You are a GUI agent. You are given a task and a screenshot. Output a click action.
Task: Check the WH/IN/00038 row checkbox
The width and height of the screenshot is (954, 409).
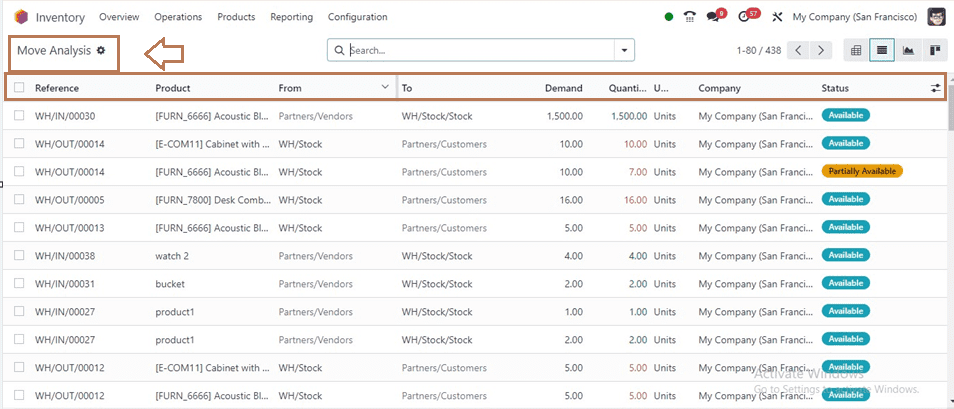pyautogui.click(x=19, y=256)
